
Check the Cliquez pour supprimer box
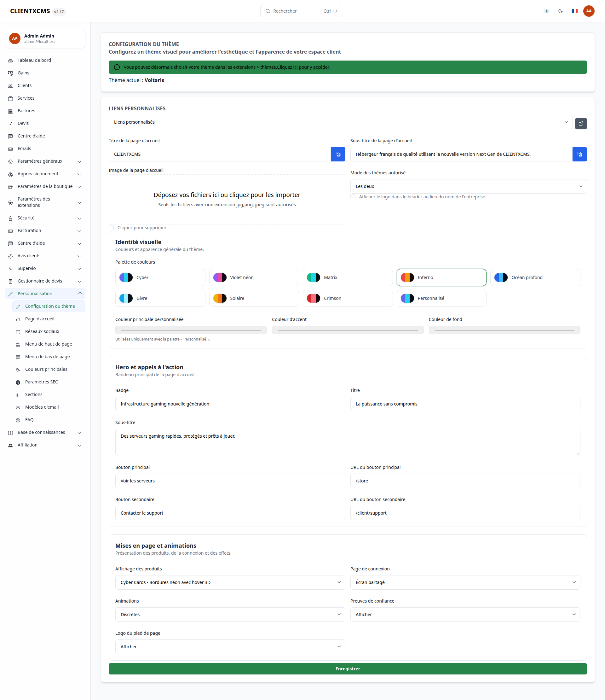111,228
